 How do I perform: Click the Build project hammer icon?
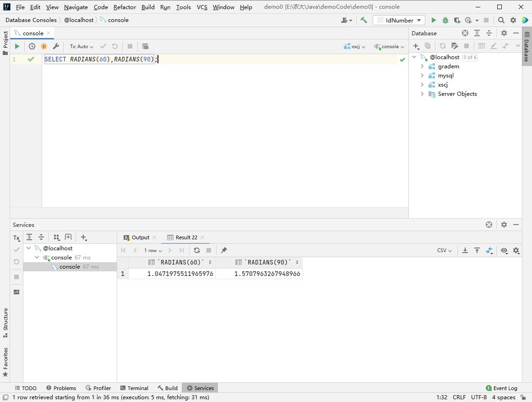pos(364,20)
